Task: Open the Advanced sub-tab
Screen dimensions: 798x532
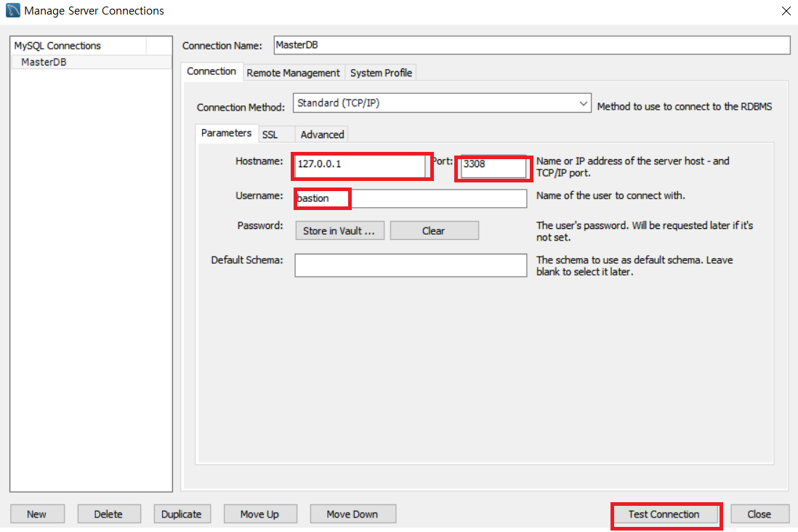Action: [x=322, y=135]
